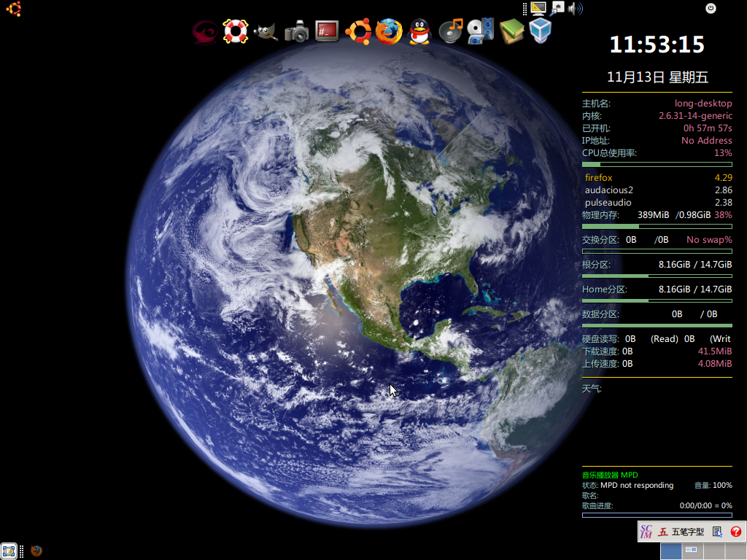This screenshot has height=560, width=747.
Task: Click the 音量: 100% volume text
Action: coord(713,485)
